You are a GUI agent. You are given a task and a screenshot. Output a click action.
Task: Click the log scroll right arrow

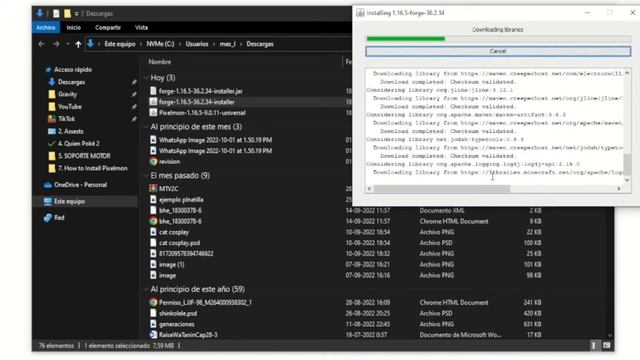619,189
